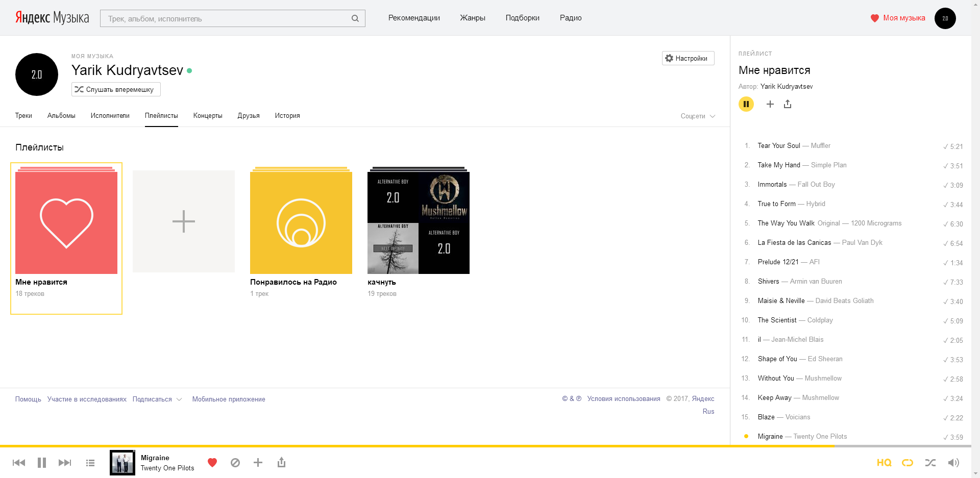Select track True to Form
The width and height of the screenshot is (980, 478).
[x=777, y=204]
